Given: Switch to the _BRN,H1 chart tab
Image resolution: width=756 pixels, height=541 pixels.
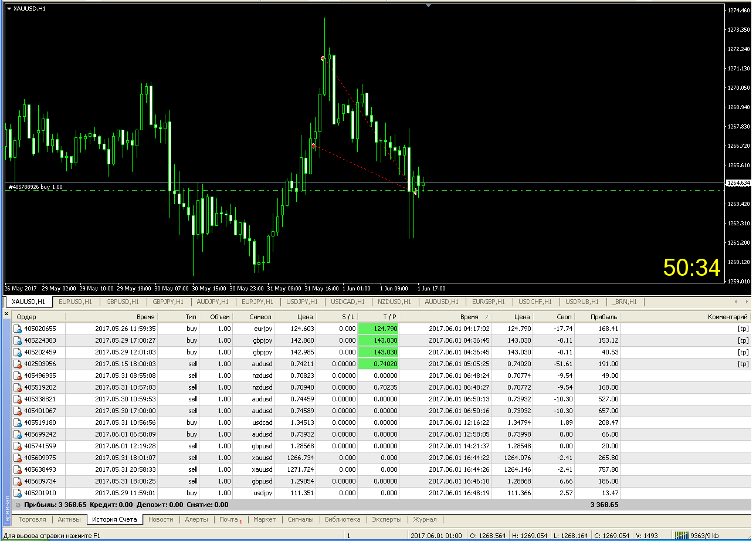Looking at the screenshot, I should pyautogui.click(x=625, y=302).
